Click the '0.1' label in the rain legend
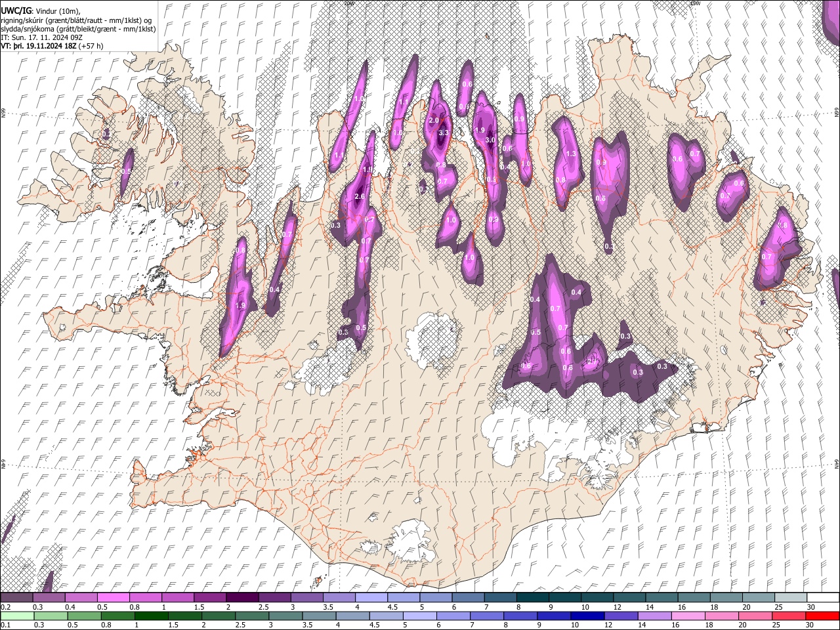This screenshot has width=840, height=630. (x=5, y=625)
